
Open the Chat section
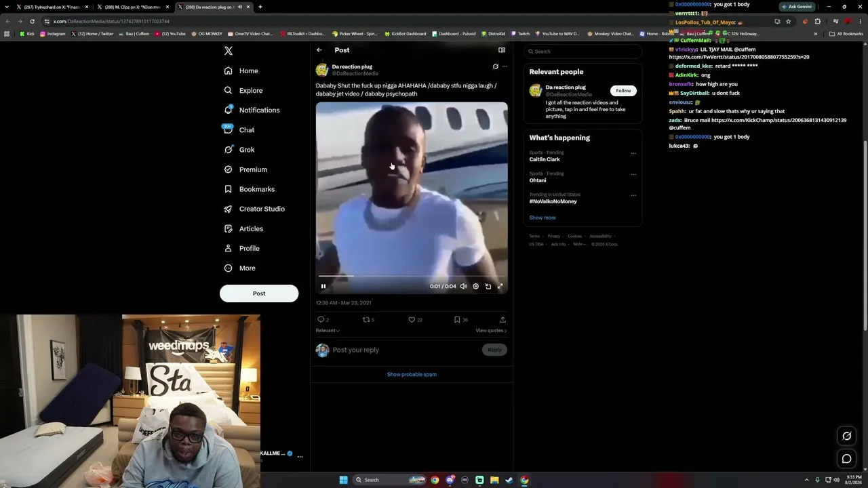point(239,129)
